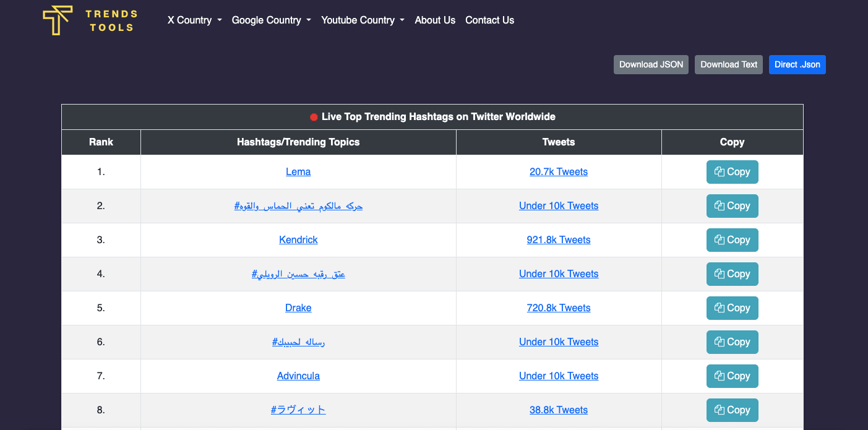The height and width of the screenshot is (430, 868).
Task: Open the Direct .Json link
Action: 797,64
